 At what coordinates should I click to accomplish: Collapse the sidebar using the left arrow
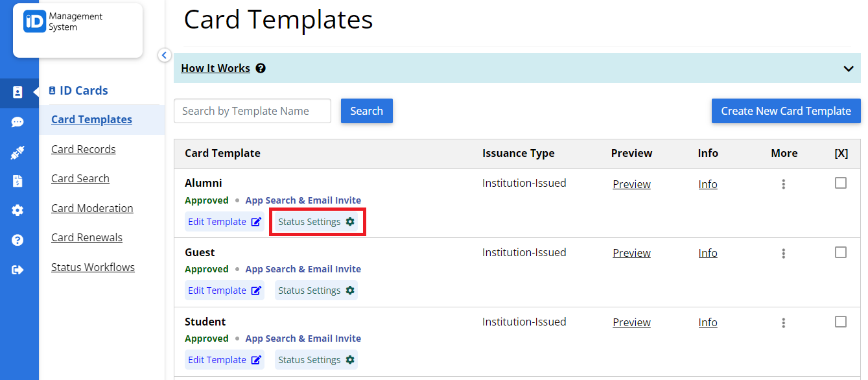coord(164,55)
